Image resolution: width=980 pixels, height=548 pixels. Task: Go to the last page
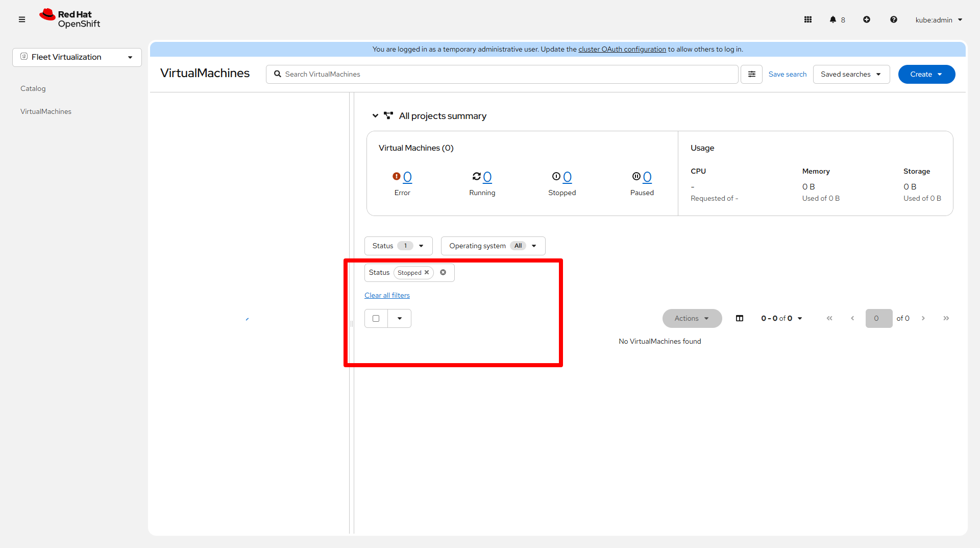[x=946, y=318]
